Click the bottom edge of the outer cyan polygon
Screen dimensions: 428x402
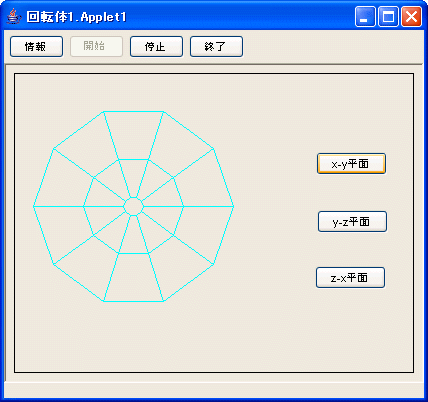[x=133, y=301]
